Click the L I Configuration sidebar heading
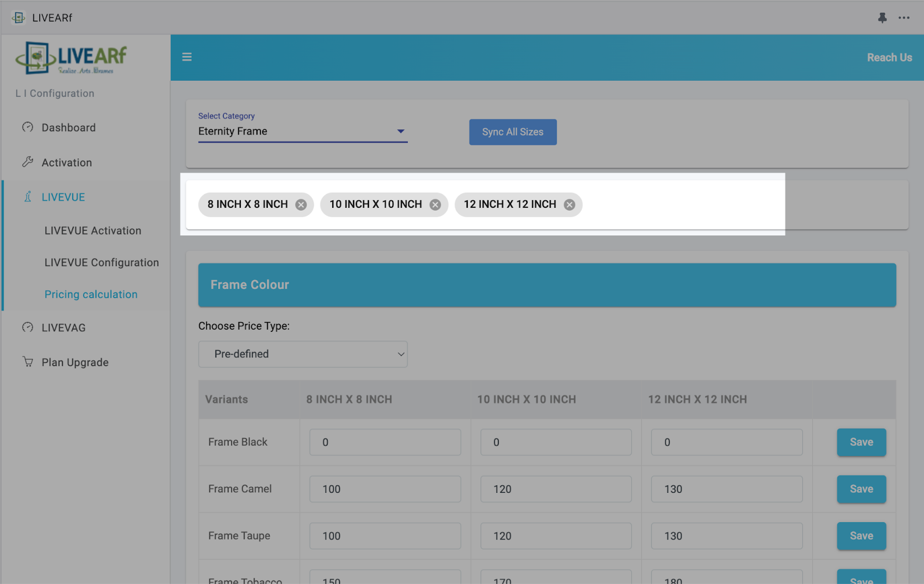The image size is (924, 584). pyautogui.click(x=55, y=93)
